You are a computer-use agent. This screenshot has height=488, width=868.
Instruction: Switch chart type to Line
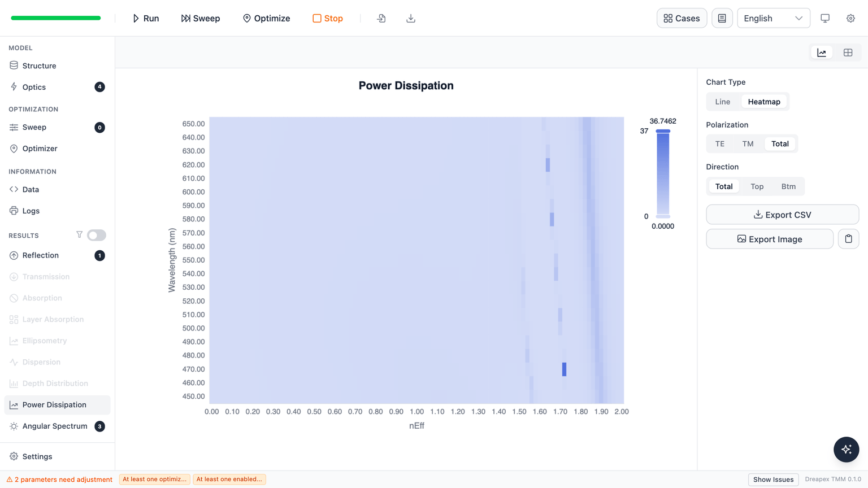pos(722,102)
